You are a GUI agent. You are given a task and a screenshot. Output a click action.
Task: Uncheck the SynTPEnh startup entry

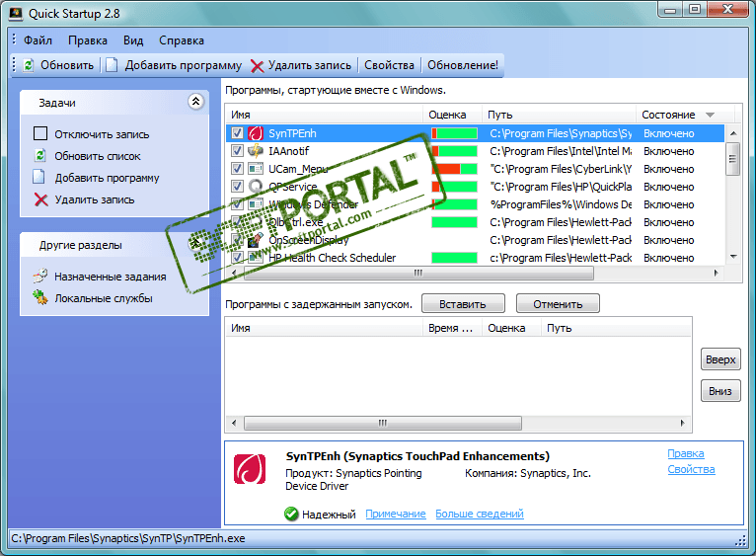pyautogui.click(x=237, y=133)
